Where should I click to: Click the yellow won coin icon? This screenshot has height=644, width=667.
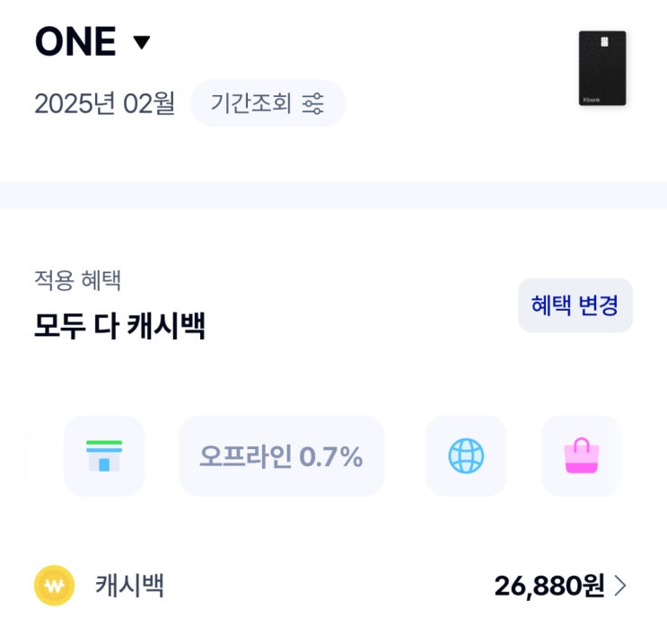click(54, 586)
